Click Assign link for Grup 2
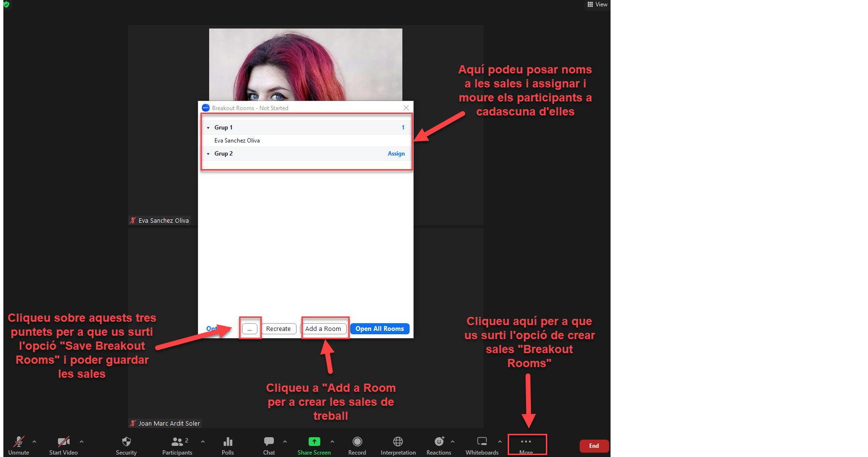Screen dimensions: 868x457 click(396, 154)
